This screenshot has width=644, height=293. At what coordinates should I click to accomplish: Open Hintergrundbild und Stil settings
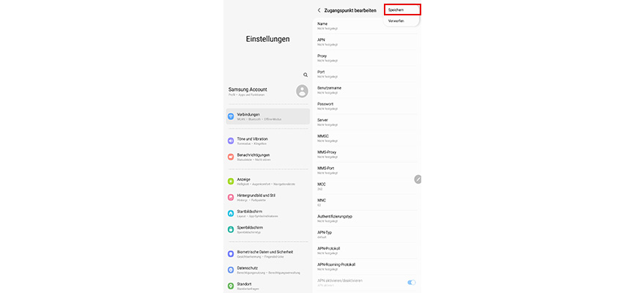[x=268, y=197]
